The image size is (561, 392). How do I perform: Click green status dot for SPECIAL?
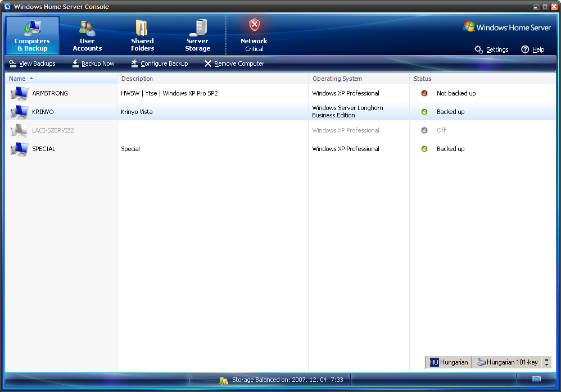pyautogui.click(x=424, y=149)
